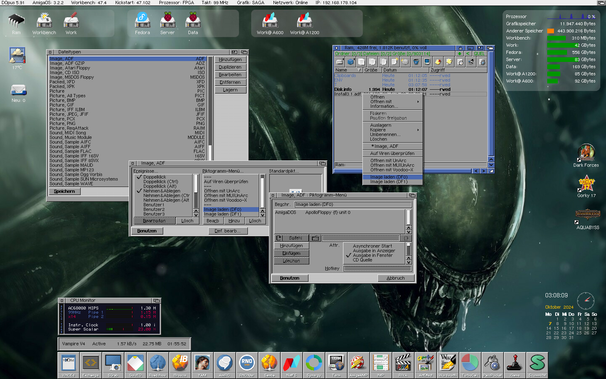Screen dimensions: 606x379
Task: Enable the Asynchroner Start attribute
Action: pyautogui.click(x=374, y=246)
